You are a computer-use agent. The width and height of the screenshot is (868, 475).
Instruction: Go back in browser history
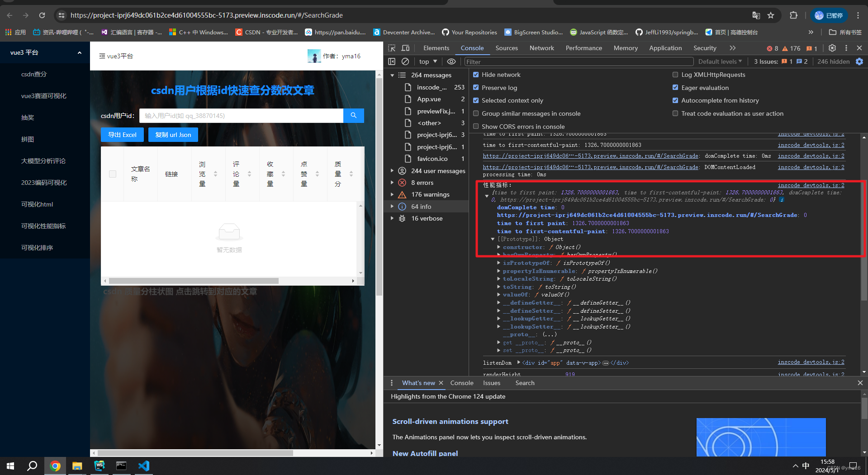click(x=9, y=15)
